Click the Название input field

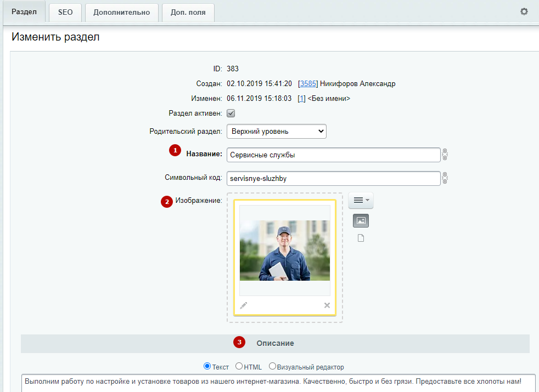[x=333, y=155]
